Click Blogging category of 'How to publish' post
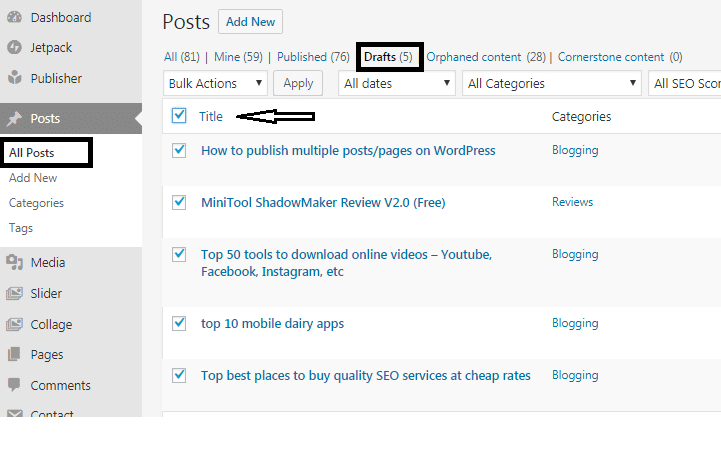721x469 pixels. [575, 150]
